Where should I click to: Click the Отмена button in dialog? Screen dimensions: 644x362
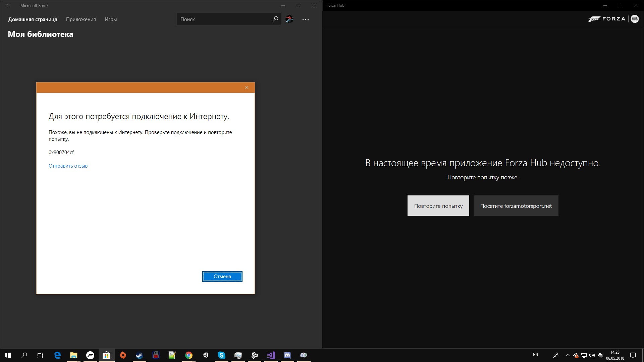[x=222, y=277]
